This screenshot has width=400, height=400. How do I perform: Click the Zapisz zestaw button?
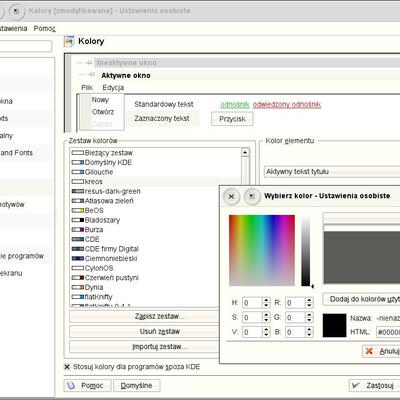point(144,316)
